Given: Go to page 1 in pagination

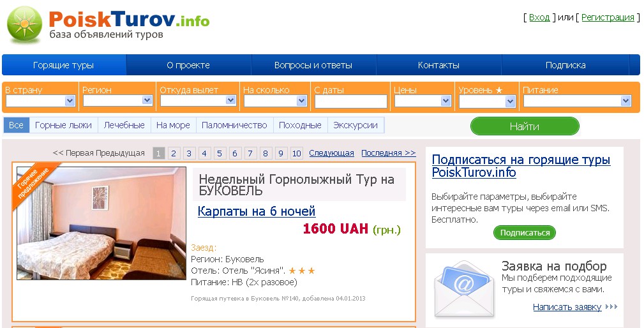Looking at the screenshot, I should [158, 154].
